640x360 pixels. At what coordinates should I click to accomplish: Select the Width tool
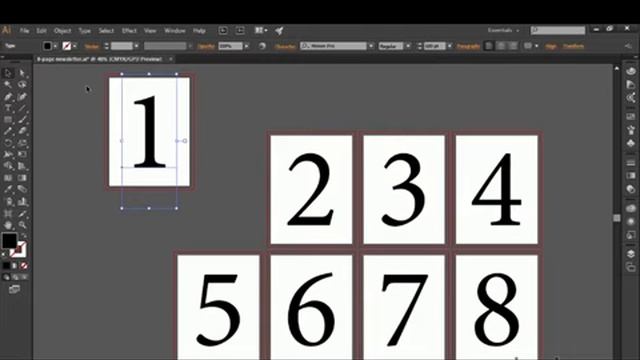coord(8,154)
